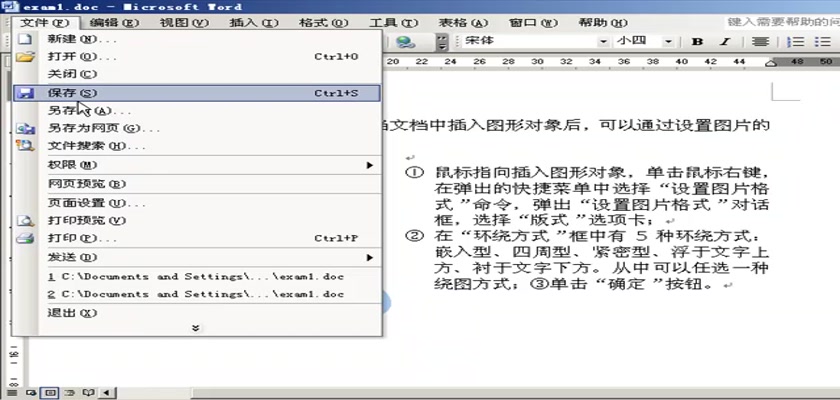Click the text ③单击“确定”按钮
The width and height of the screenshot is (840, 400).
click(x=621, y=284)
